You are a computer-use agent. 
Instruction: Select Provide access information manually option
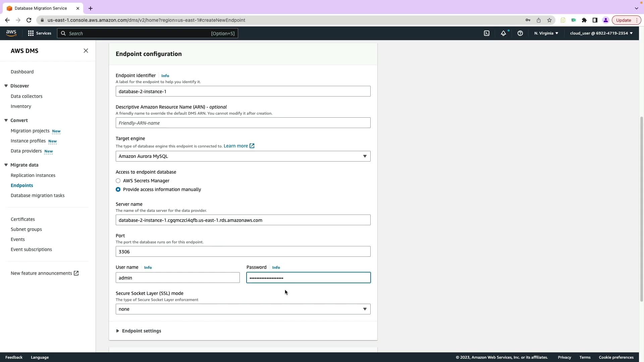(118, 189)
